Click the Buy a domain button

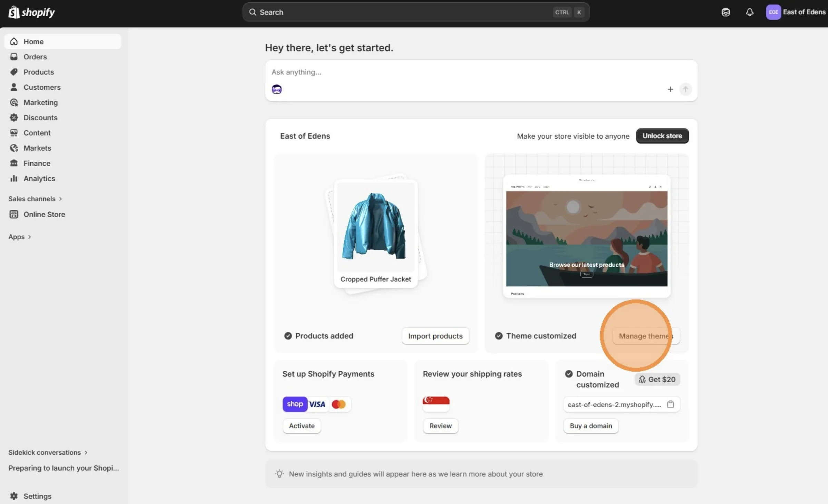(591, 426)
